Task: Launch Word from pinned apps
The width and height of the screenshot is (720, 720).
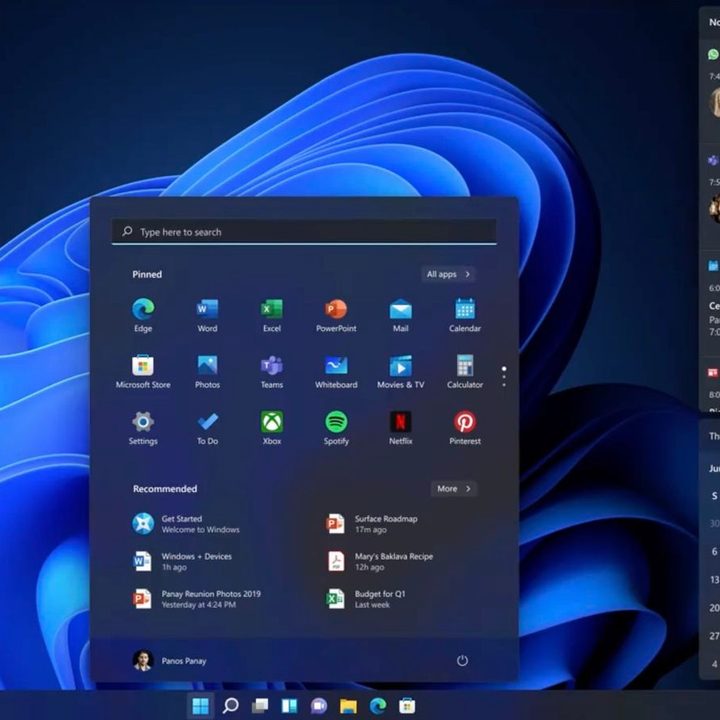Action: point(207,315)
